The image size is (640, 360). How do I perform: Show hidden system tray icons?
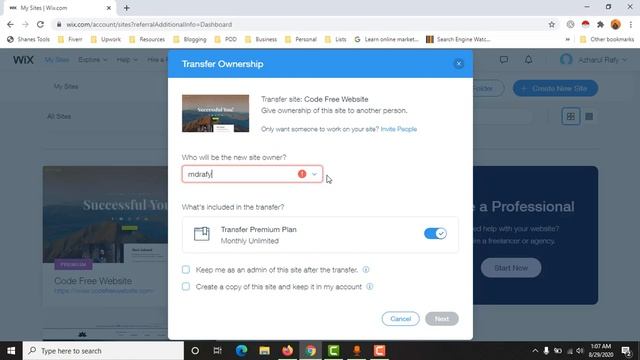pos(535,351)
